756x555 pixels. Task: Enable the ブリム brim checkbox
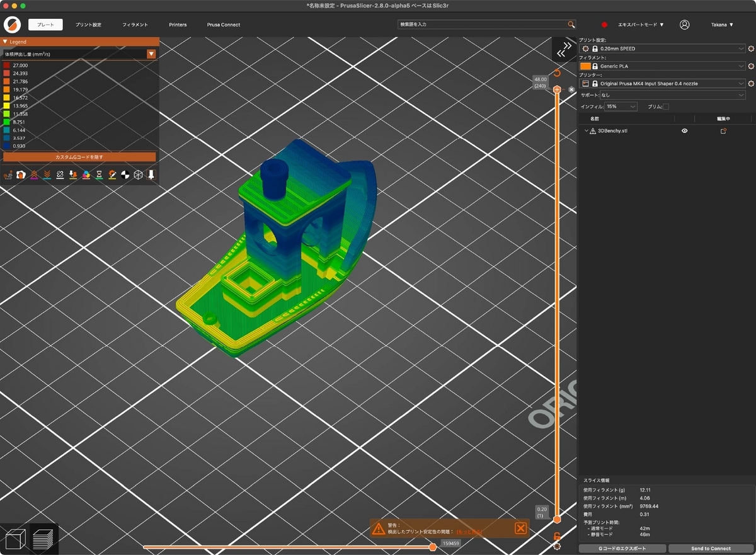click(x=666, y=106)
